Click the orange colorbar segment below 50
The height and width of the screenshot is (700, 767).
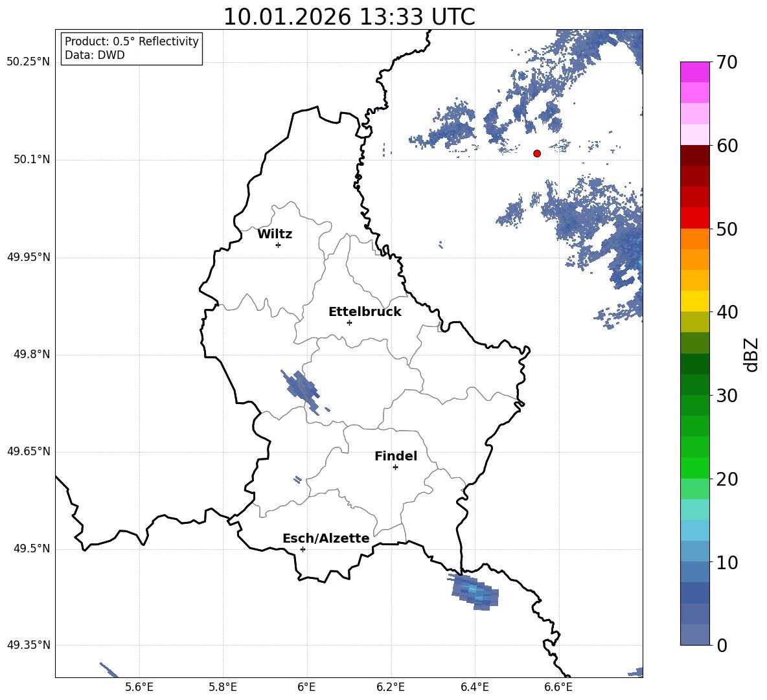pyautogui.click(x=694, y=239)
